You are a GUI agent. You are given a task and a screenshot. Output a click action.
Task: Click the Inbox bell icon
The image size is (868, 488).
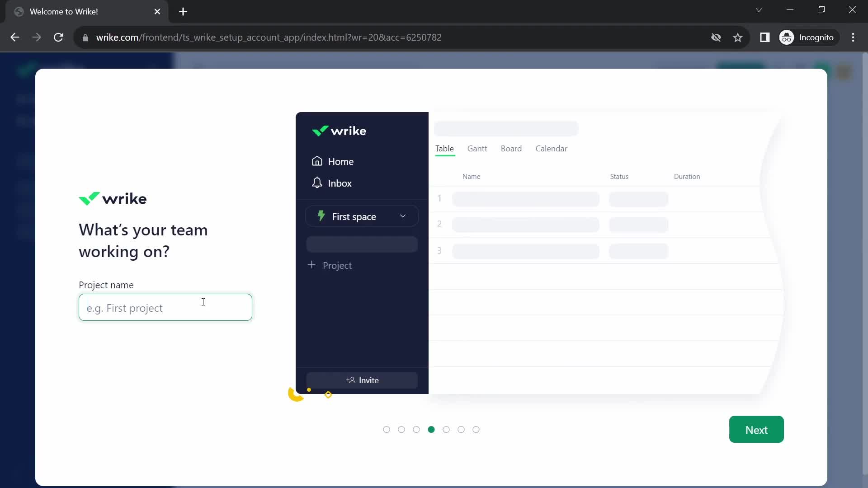pos(317,183)
